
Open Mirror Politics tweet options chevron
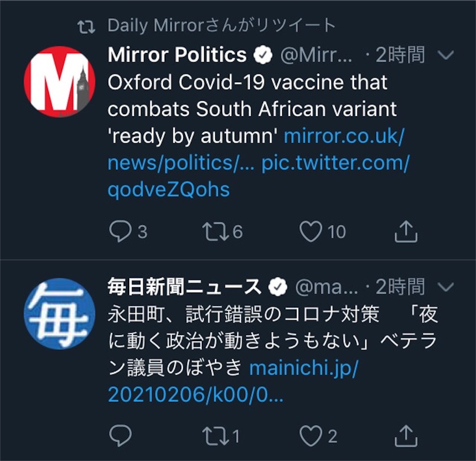446,56
